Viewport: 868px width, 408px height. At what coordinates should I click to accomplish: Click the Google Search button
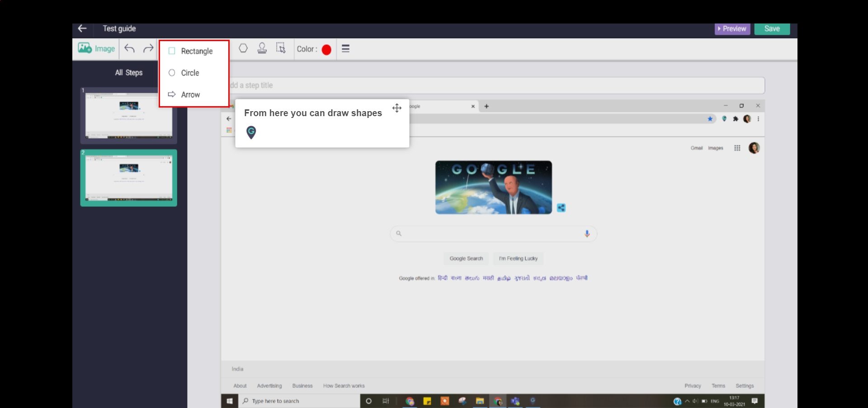click(x=466, y=258)
